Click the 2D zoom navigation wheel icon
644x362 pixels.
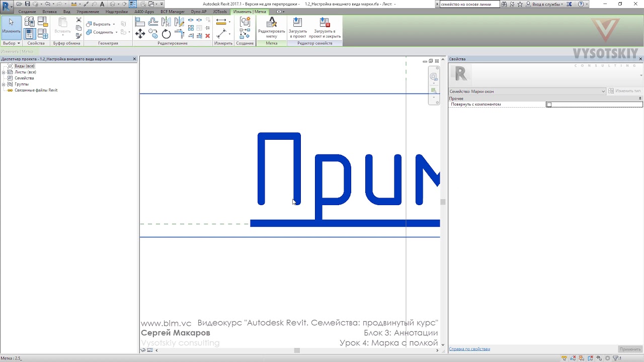pyautogui.click(x=434, y=77)
